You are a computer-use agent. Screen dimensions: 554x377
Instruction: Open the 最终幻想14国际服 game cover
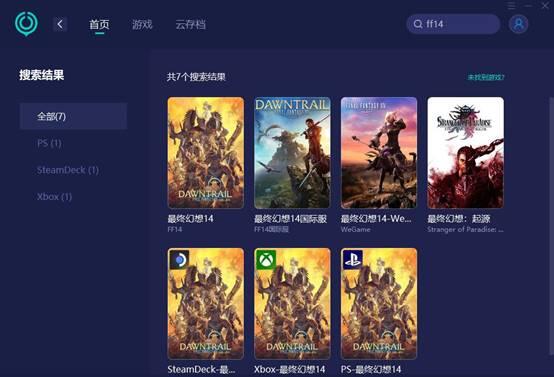pyautogui.click(x=292, y=153)
